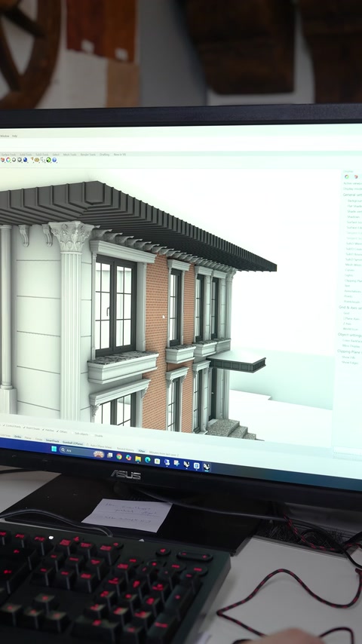Toggle Record History in status bar
The image size is (362, 644).
click(x=125, y=449)
